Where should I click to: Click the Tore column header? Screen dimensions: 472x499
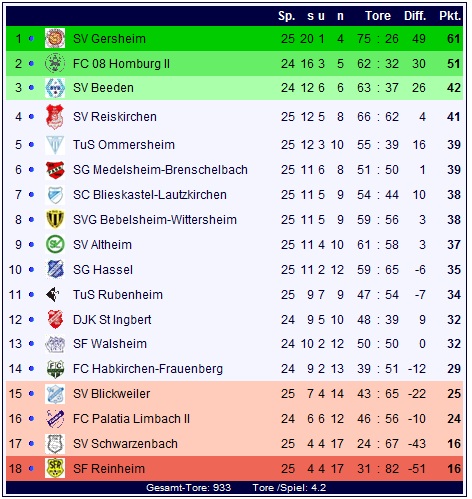coord(378,16)
